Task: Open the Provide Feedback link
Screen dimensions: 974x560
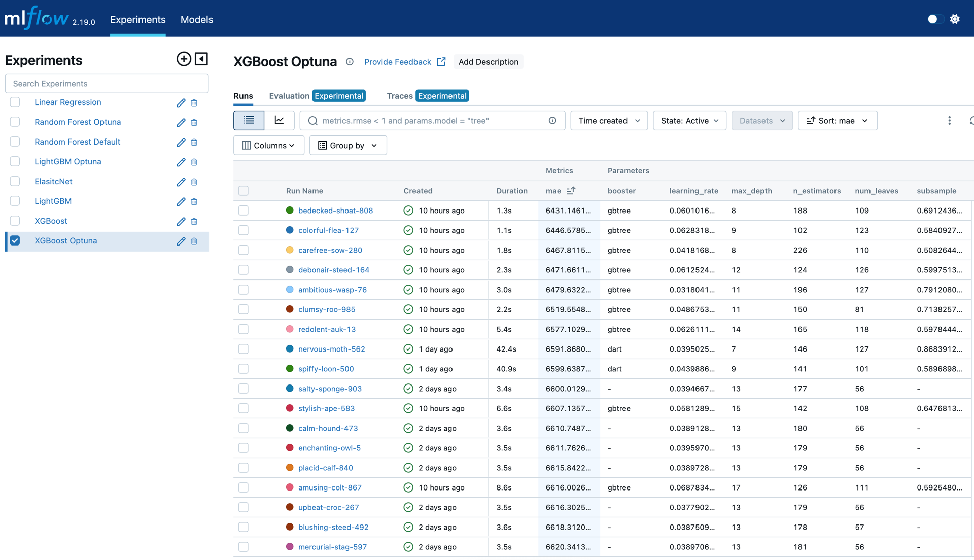Action: pyautogui.click(x=405, y=62)
